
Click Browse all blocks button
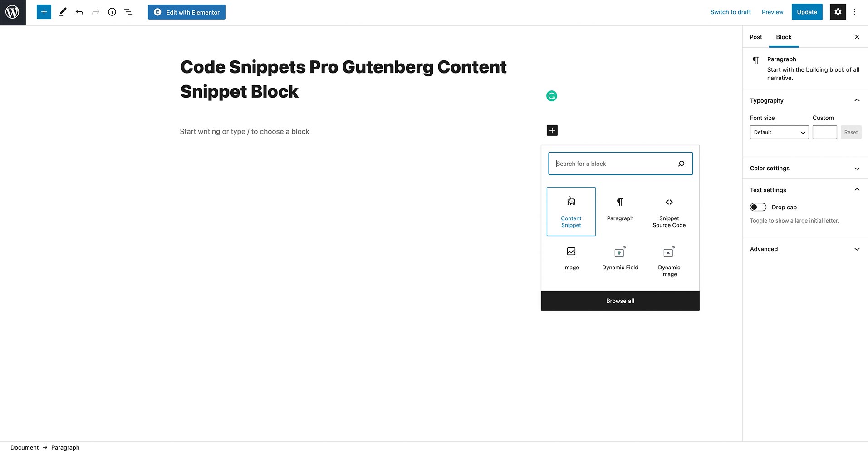620,301
